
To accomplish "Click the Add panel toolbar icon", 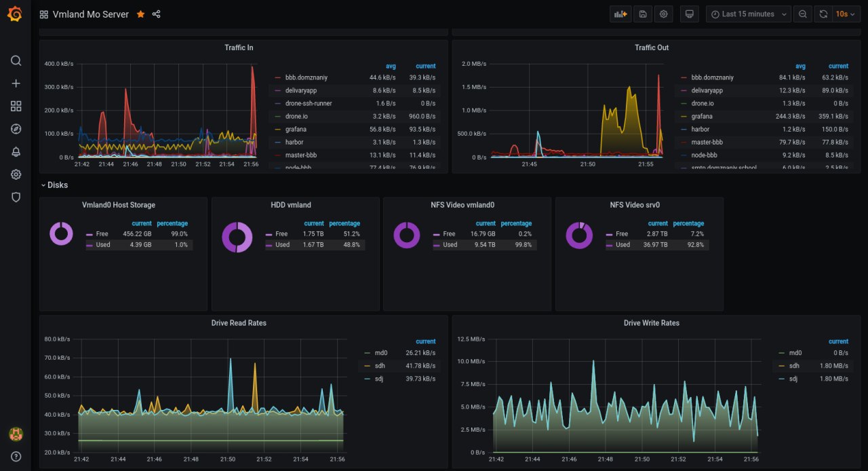I will point(620,14).
